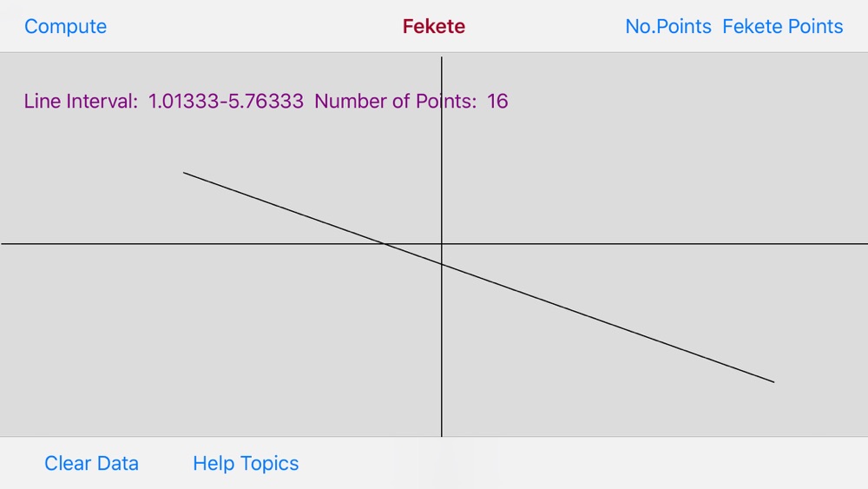
Task: Click the Fekete title heading
Action: pos(433,27)
